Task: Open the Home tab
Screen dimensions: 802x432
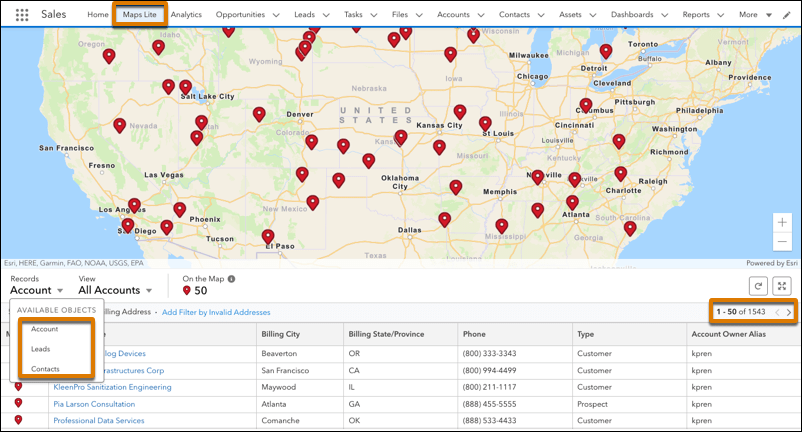Action: click(98, 15)
